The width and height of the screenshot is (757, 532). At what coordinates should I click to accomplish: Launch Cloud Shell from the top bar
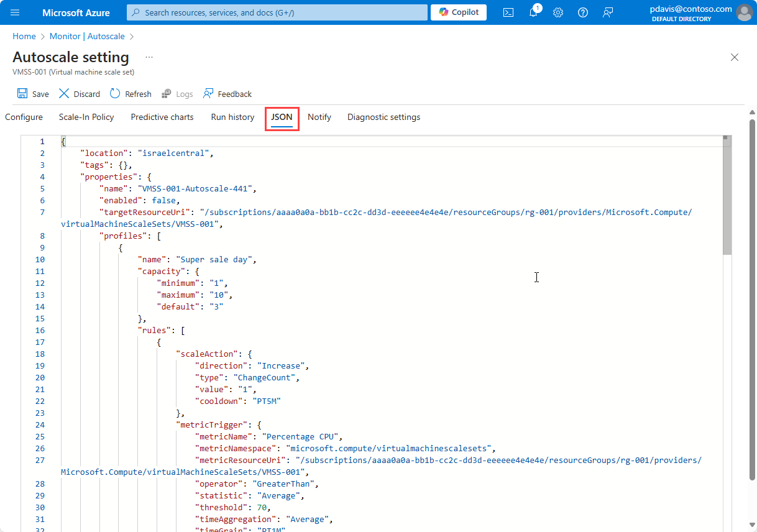click(x=508, y=12)
